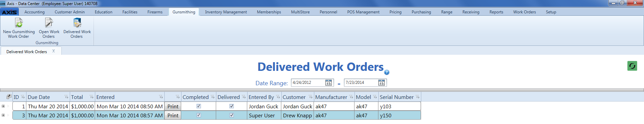The width and height of the screenshot is (644, 124).
Task: Click the blue help icon beside title
Action: pyautogui.click(x=387, y=72)
